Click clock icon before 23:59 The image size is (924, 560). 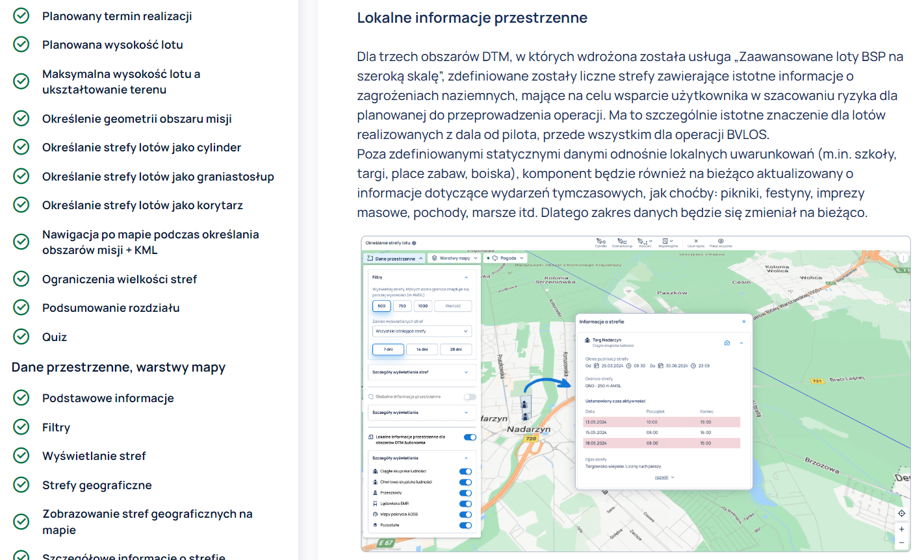click(x=693, y=366)
